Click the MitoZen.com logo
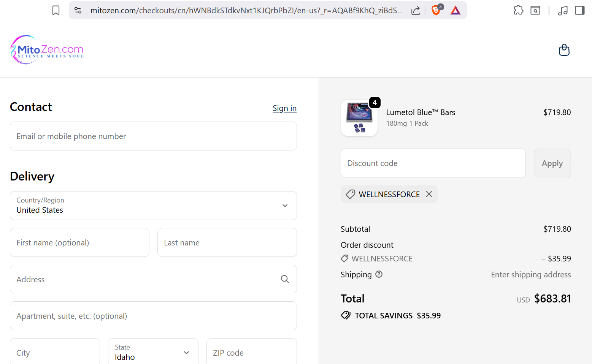Image resolution: width=592 pixels, height=364 pixels. click(x=47, y=50)
